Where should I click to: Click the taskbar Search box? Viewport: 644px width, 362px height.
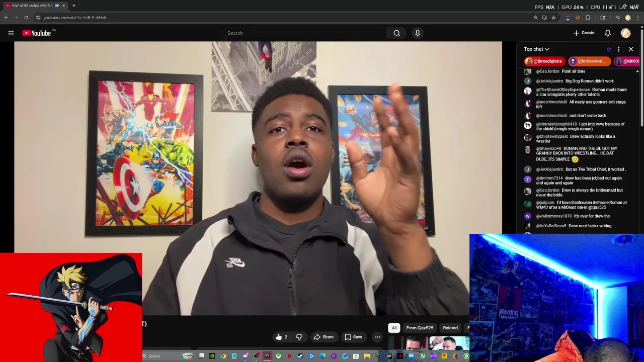point(169,356)
